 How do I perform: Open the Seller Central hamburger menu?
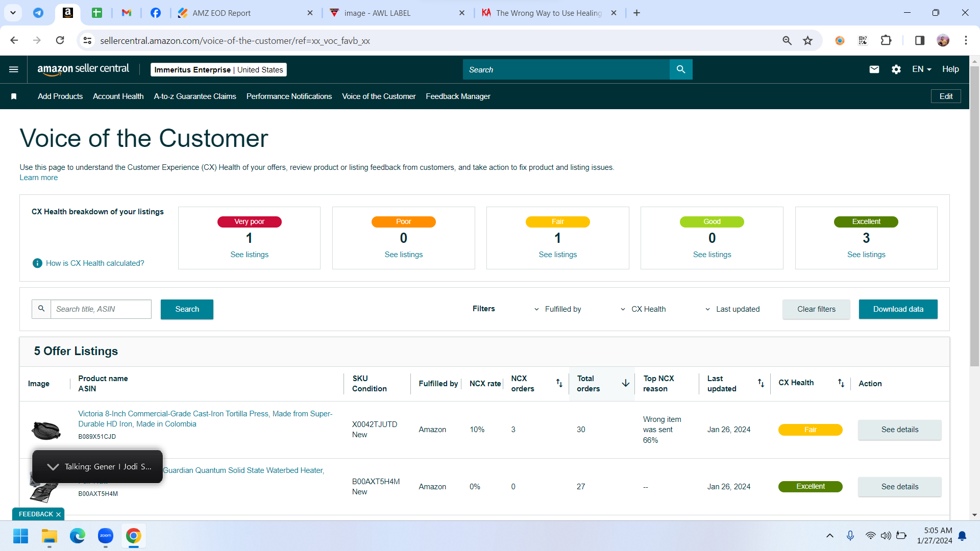14,69
